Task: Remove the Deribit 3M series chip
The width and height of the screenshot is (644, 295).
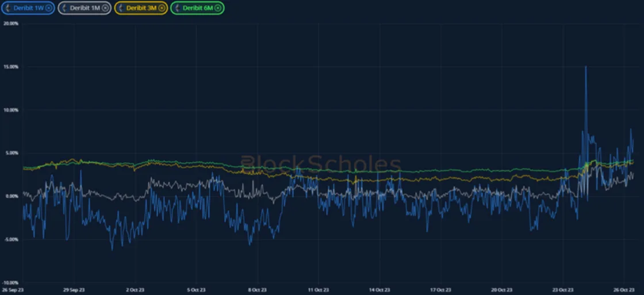Action: pyautogui.click(x=162, y=8)
